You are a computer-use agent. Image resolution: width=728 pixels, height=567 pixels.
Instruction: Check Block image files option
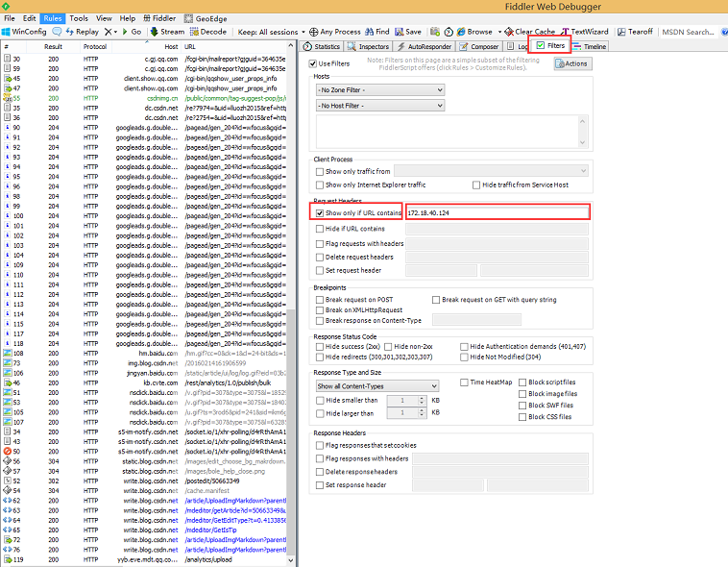pos(522,394)
